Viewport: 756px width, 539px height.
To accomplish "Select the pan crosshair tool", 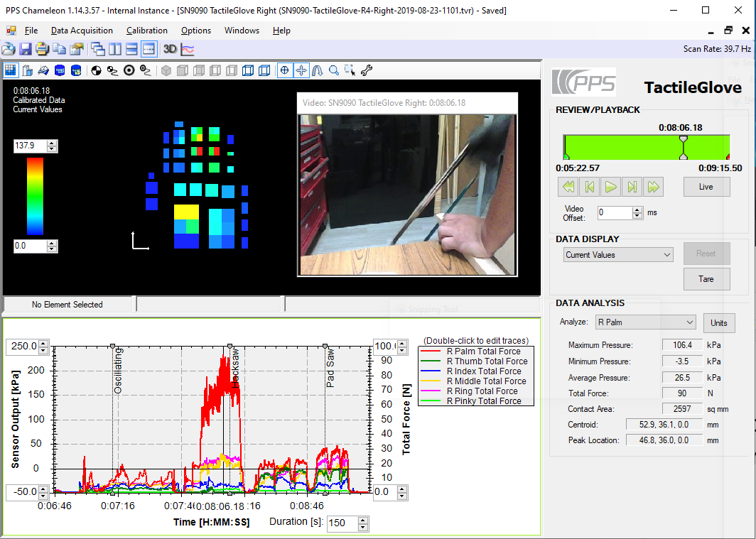I will tap(301, 70).
